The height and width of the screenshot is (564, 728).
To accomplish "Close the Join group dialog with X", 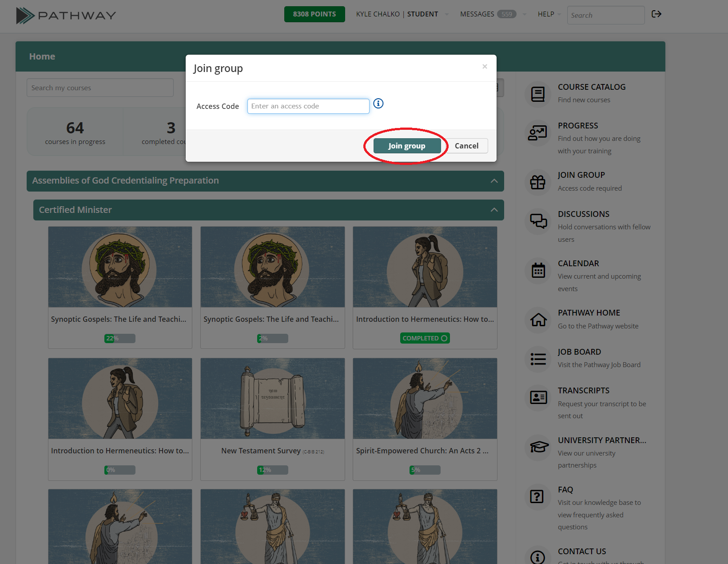I will (x=485, y=67).
